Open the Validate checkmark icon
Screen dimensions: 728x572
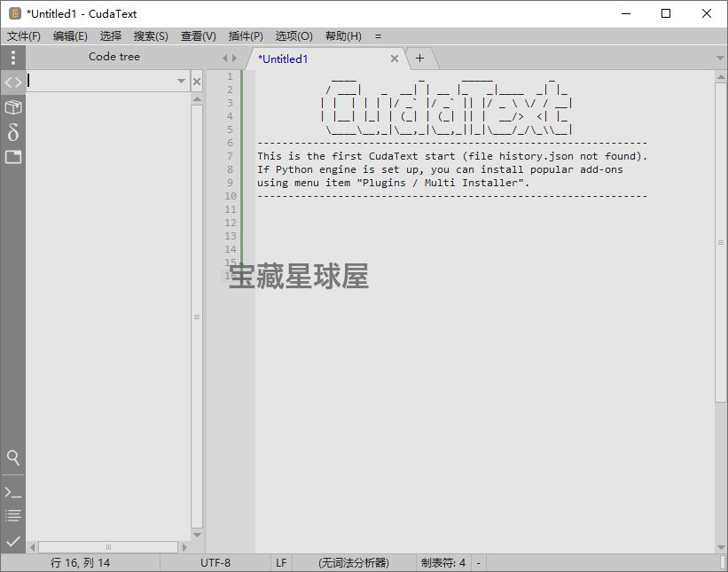coord(13,541)
